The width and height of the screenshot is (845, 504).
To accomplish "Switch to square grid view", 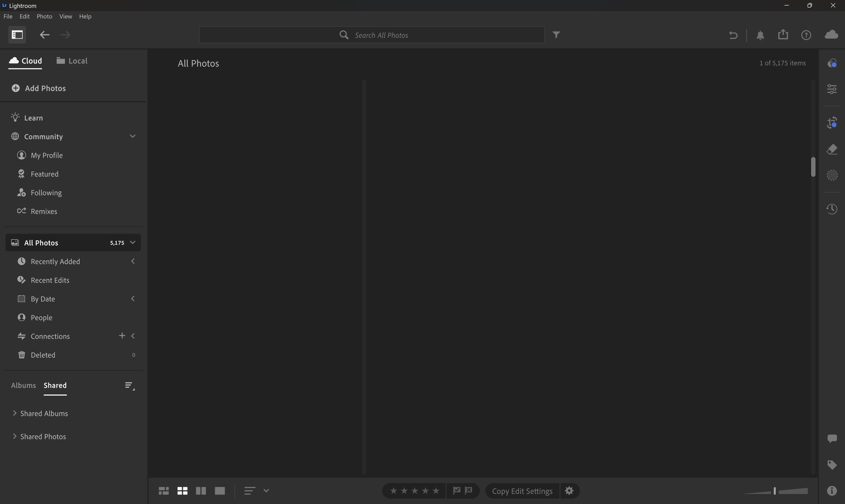I will click(182, 491).
